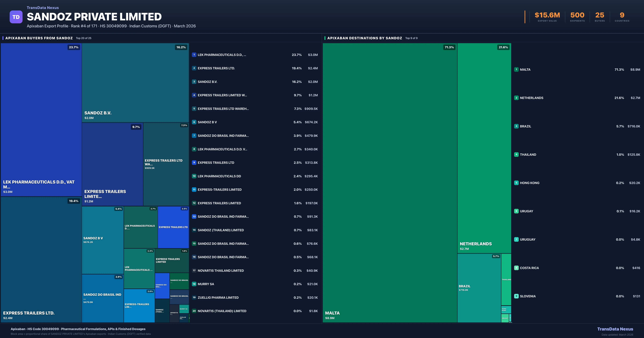Open the Apixaban Buyers From Sandoz section header
The height and width of the screenshot is (338, 644).
click(39, 38)
